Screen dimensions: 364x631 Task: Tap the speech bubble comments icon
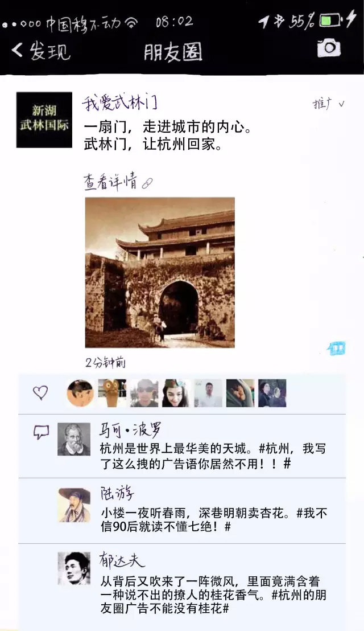tap(41, 432)
